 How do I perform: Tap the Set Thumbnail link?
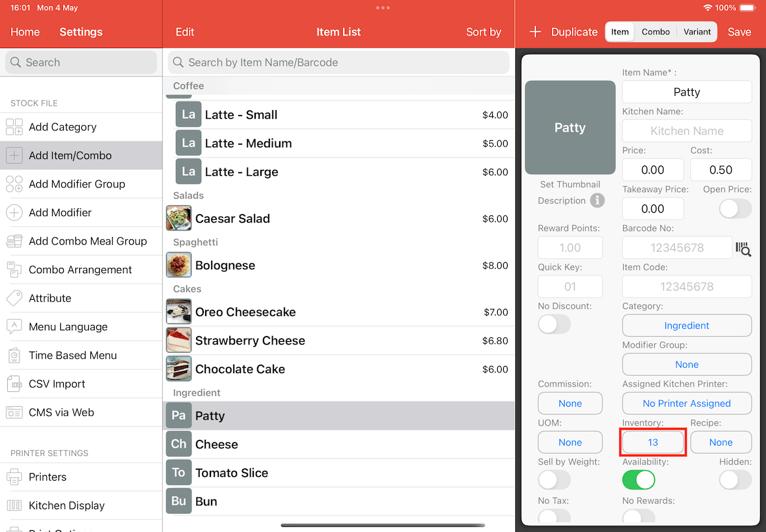coord(570,184)
